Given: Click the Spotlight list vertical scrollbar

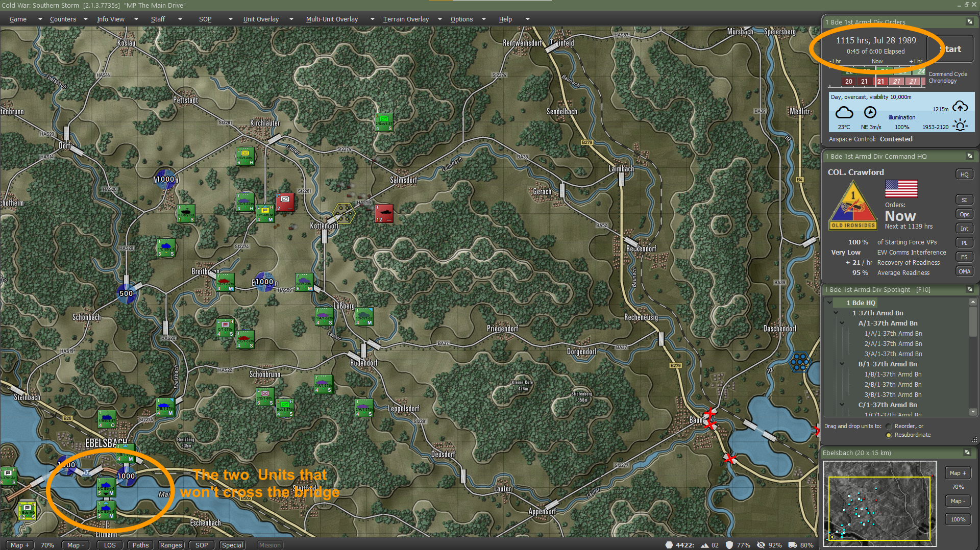Looking at the screenshot, I should point(973,357).
